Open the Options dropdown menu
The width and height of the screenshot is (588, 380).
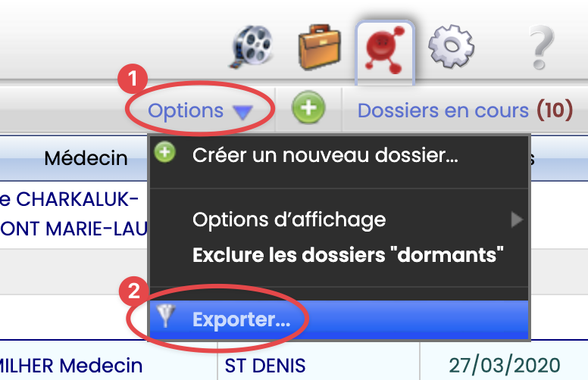tap(200, 111)
